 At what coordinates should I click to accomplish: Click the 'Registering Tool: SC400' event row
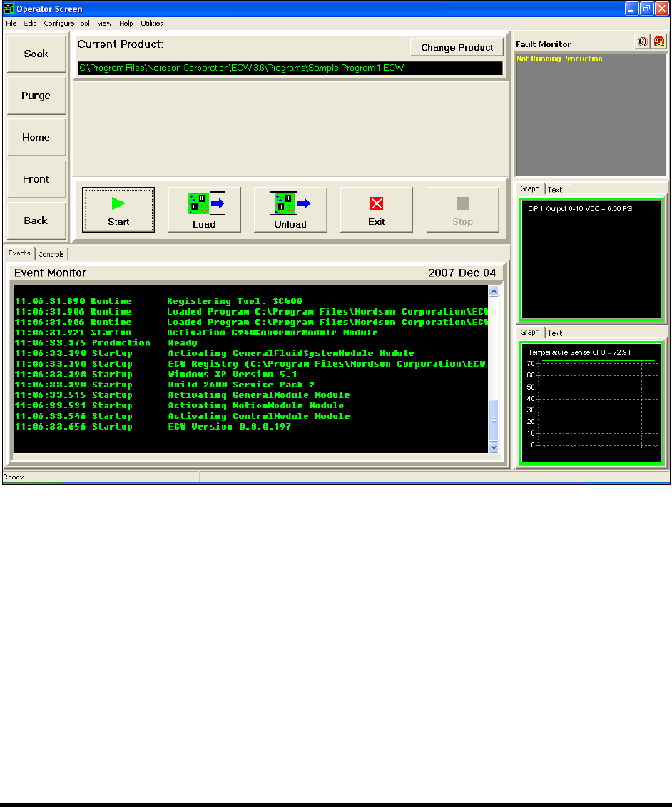251,301
